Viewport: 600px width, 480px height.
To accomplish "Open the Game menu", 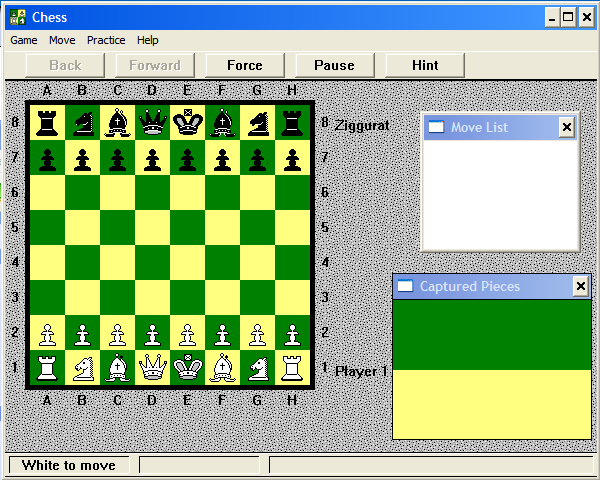I will [x=24, y=40].
